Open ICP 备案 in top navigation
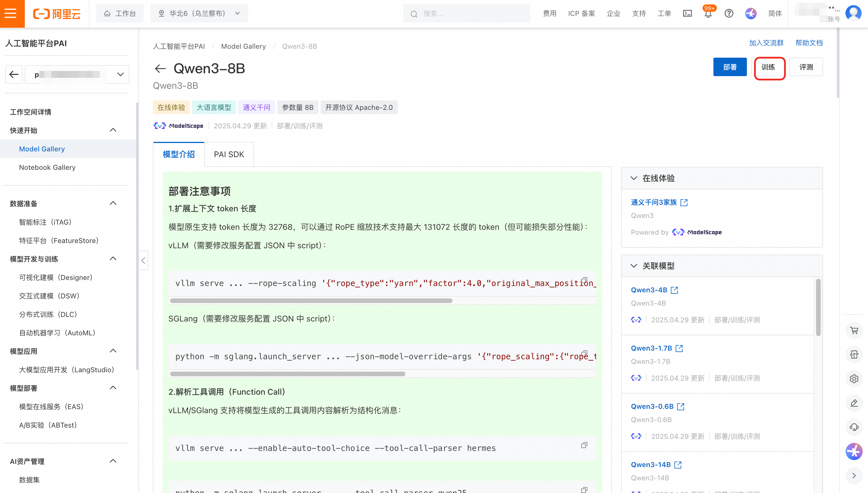Viewport: 868px width, 493px height. (x=581, y=14)
